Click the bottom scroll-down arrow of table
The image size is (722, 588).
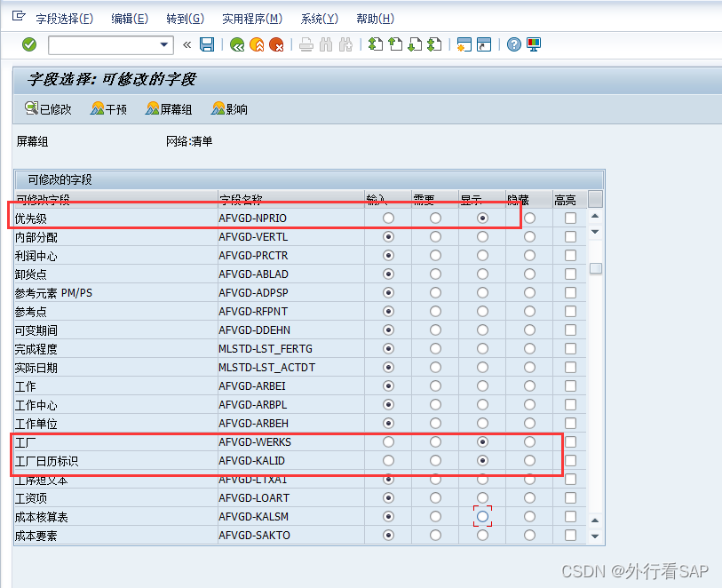[595, 536]
